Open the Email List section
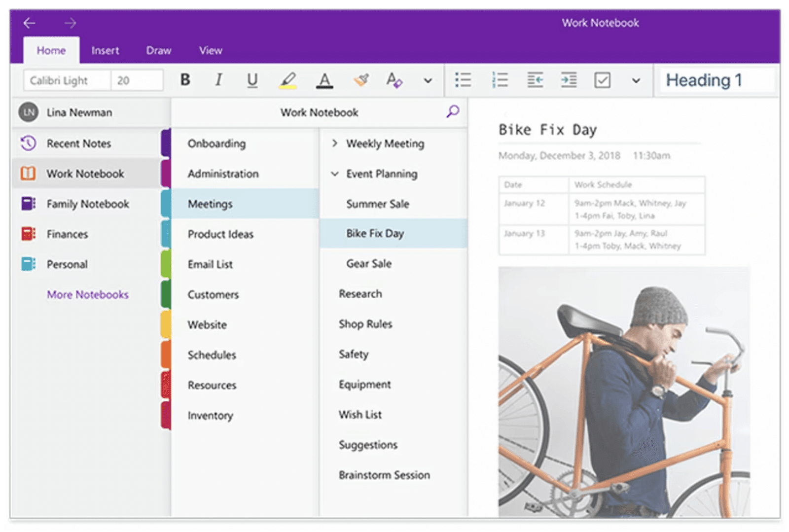The width and height of the screenshot is (789, 532). tap(245, 264)
